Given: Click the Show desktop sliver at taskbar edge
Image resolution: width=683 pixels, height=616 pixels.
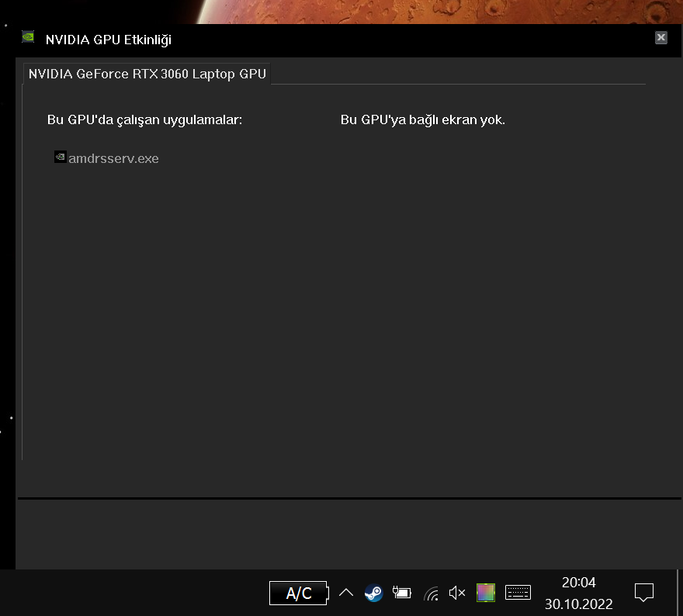Looking at the screenshot, I should [x=680, y=593].
